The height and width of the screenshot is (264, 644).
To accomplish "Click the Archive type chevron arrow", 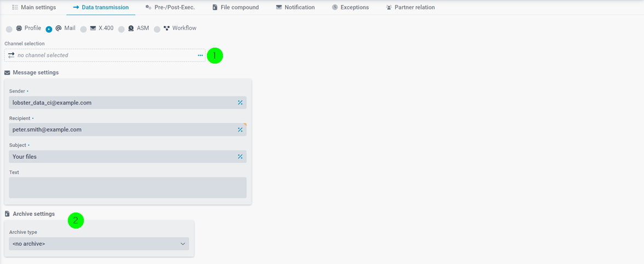I will click(x=183, y=244).
